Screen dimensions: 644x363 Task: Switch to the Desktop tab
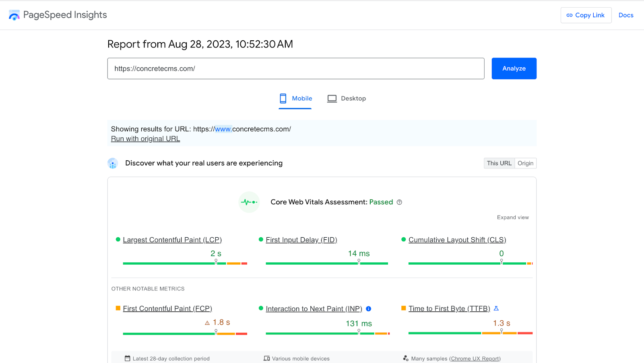[x=353, y=98]
